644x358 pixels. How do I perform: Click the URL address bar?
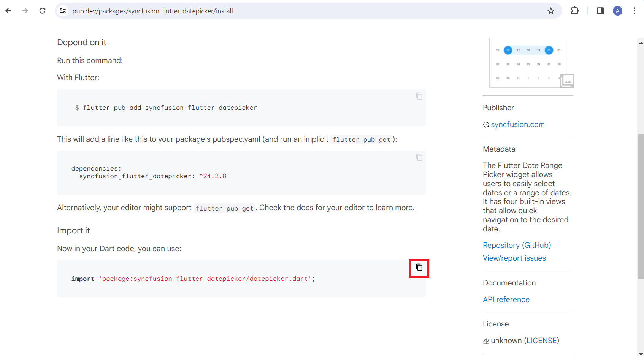(304, 11)
